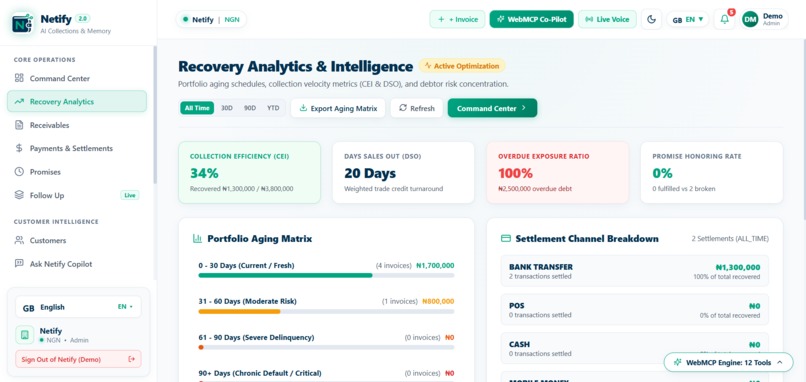Click the green Command Center button
Image resolution: width=806 pixels, height=382 pixels.
pos(492,108)
